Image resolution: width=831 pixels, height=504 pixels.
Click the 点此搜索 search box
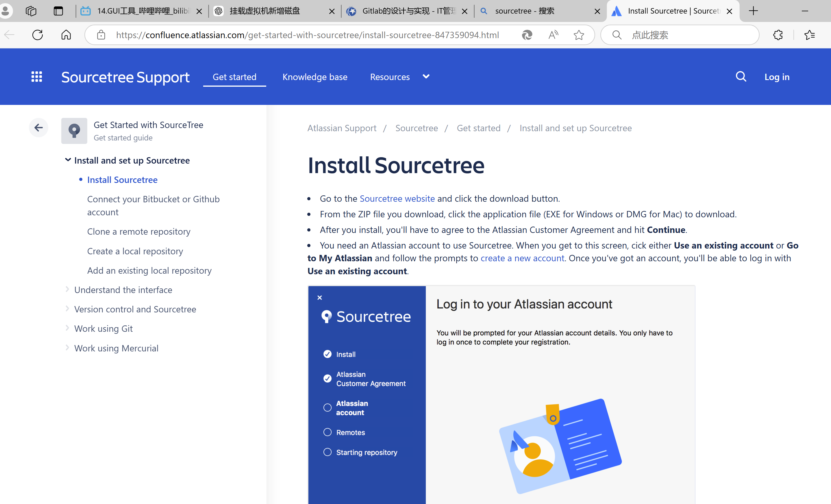coord(680,35)
